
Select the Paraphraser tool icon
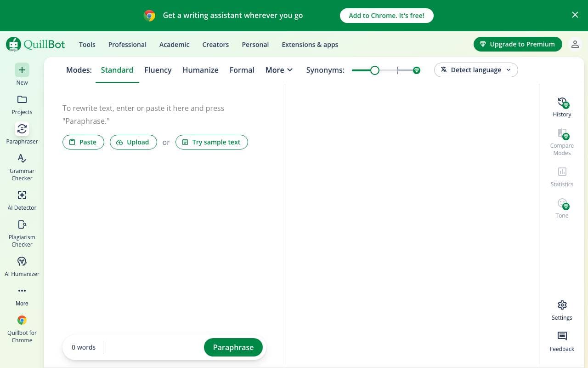22,129
